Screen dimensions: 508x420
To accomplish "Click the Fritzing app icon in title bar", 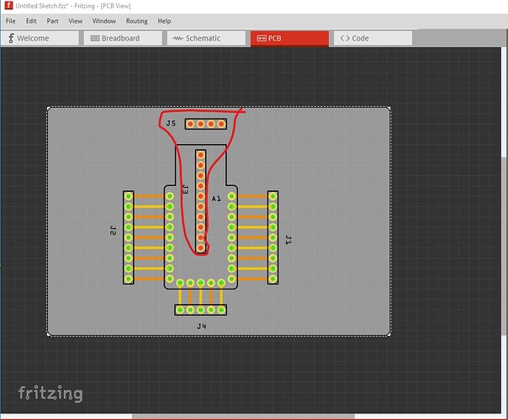I will click(x=8, y=6).
